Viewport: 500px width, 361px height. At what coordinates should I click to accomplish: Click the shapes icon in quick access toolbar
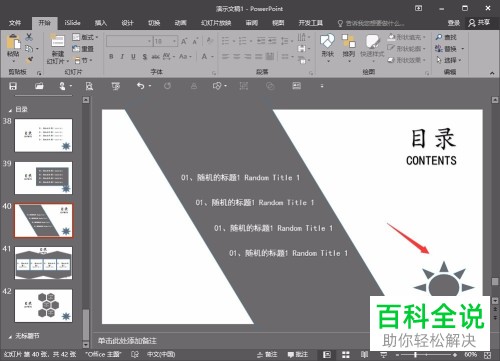pos(217,86)
